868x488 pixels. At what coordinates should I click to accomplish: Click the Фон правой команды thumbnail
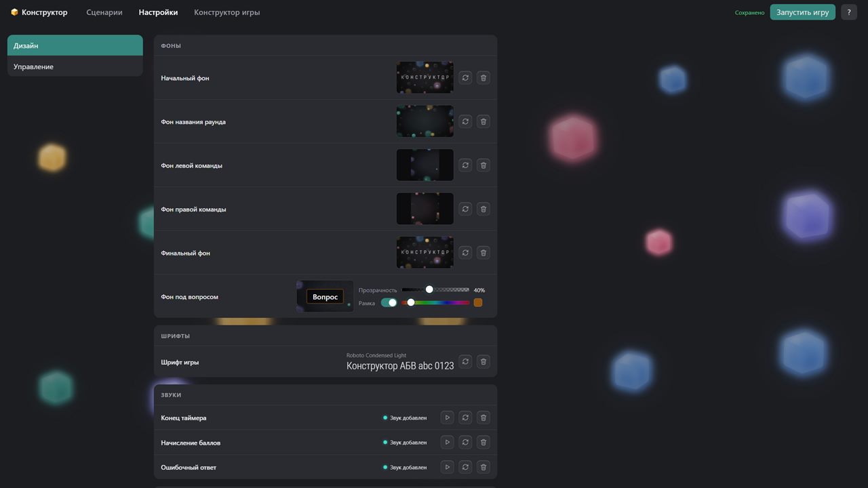tap(425, 209)
